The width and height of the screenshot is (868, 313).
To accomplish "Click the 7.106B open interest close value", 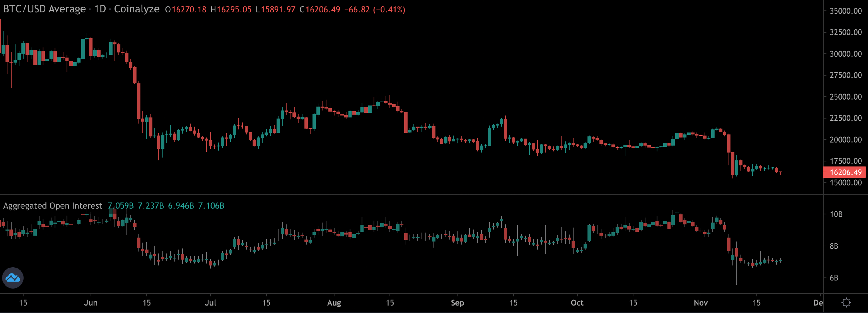I will [x=211, y=206].
